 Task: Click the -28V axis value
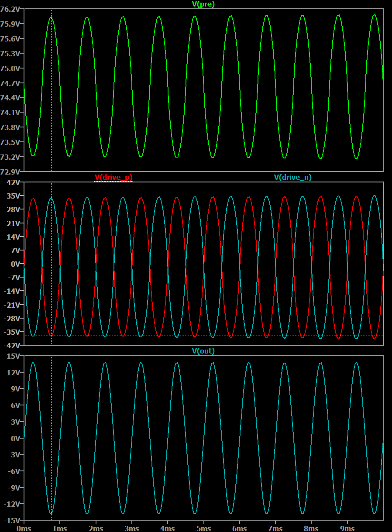pos(12,319)
